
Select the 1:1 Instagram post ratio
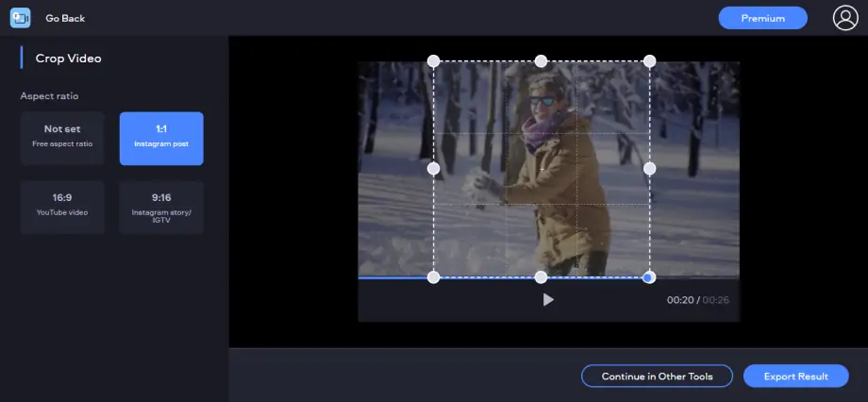click(161, 139)
